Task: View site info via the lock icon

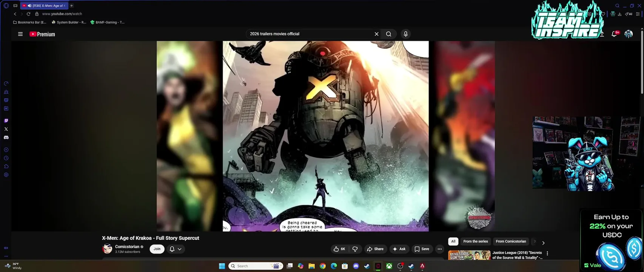Action: point(37,14)
